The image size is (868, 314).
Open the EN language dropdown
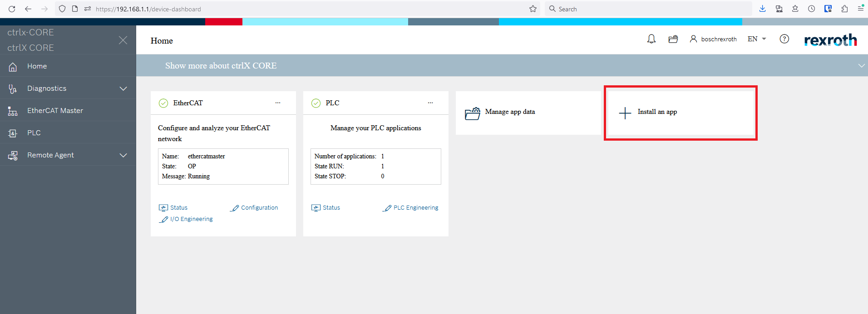[757, 39]
